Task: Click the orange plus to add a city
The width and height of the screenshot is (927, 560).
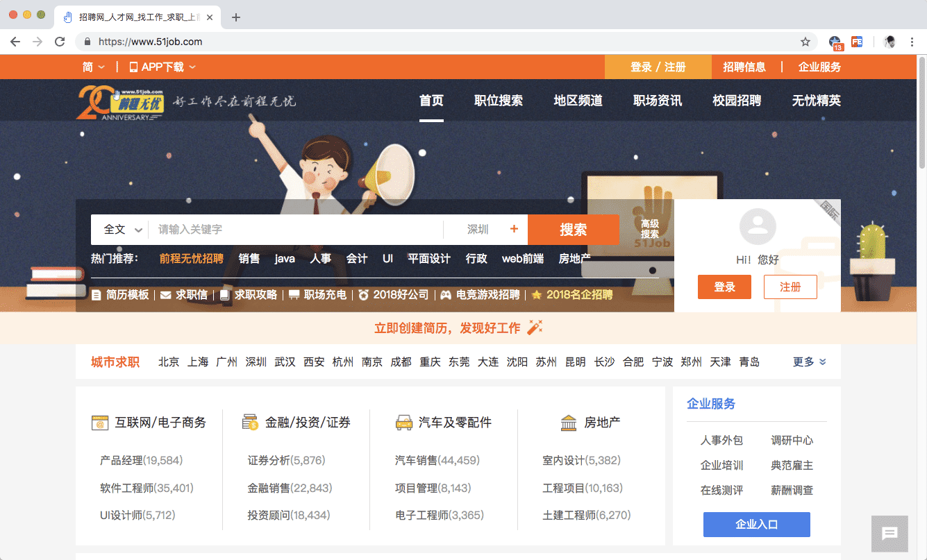Action: [x=514, y=229]
